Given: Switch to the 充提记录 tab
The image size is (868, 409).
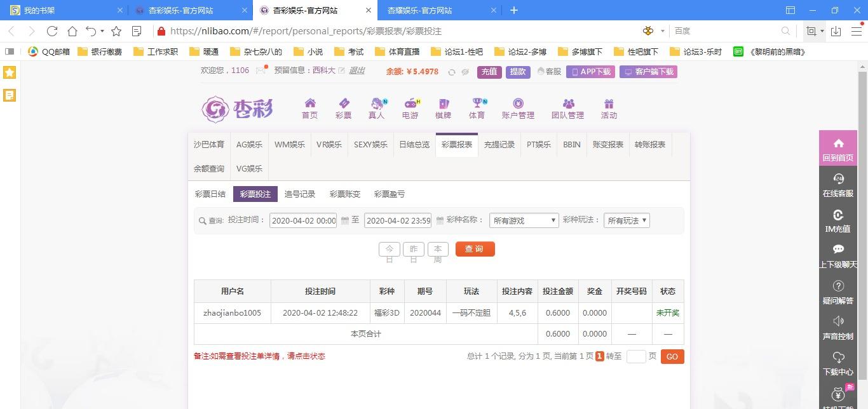Looking at the screenshot, I should pos(499,145).
